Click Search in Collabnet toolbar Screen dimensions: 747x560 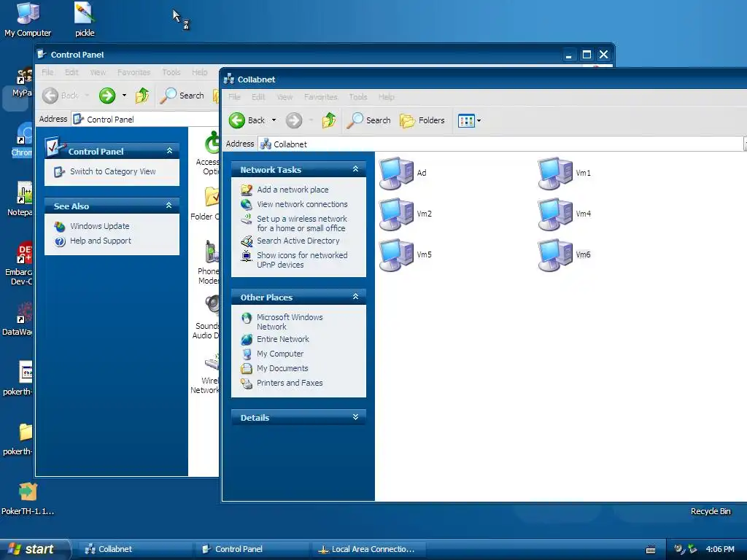368,120
